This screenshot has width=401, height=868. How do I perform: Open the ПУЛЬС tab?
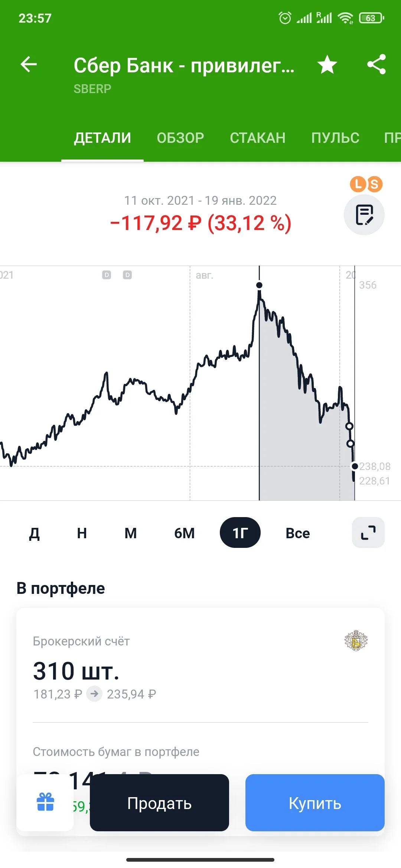coord(335,138)
